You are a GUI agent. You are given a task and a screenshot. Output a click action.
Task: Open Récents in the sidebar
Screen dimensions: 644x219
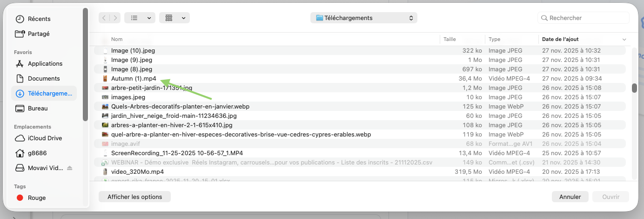[39, 19]
